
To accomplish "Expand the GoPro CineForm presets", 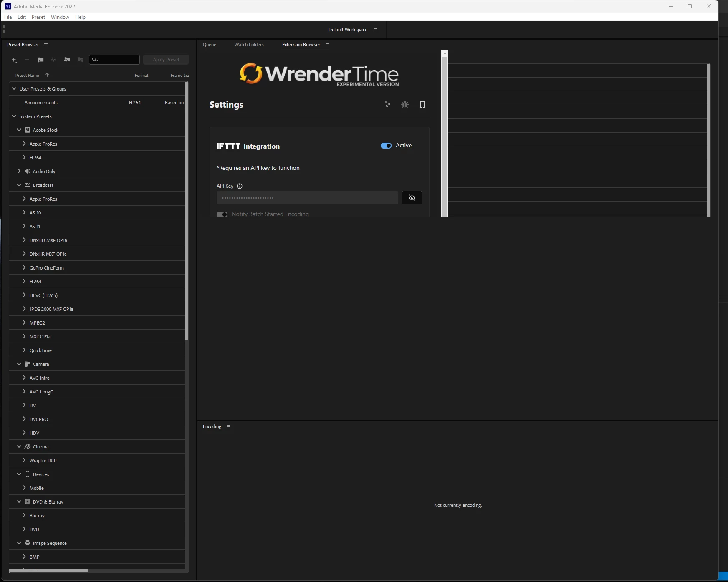I will 24,267.
